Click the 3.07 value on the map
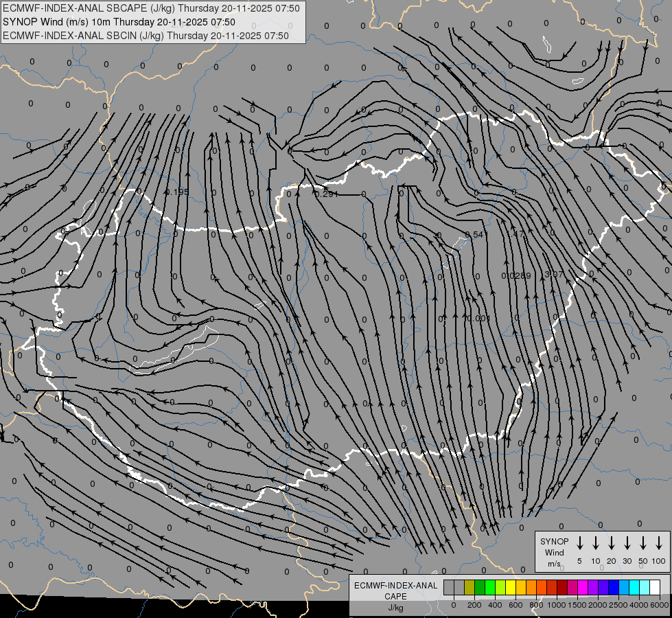 pyautogui.click(x=554, y=274)
